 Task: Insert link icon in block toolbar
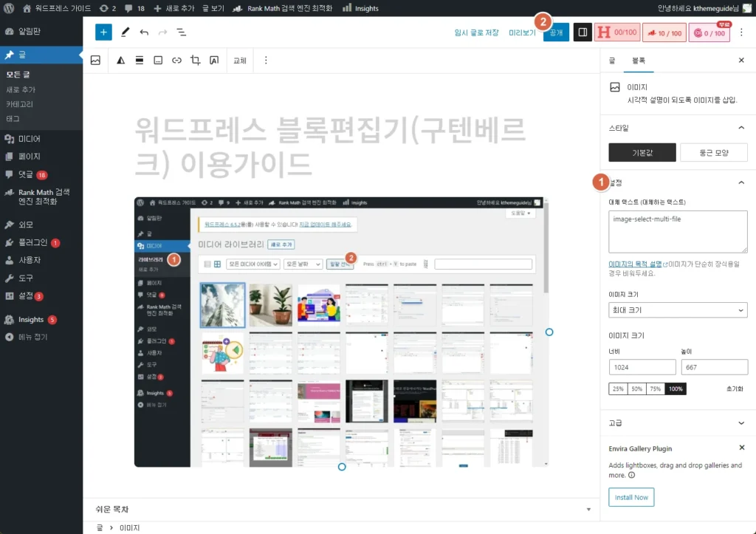(x=177, y=61)
